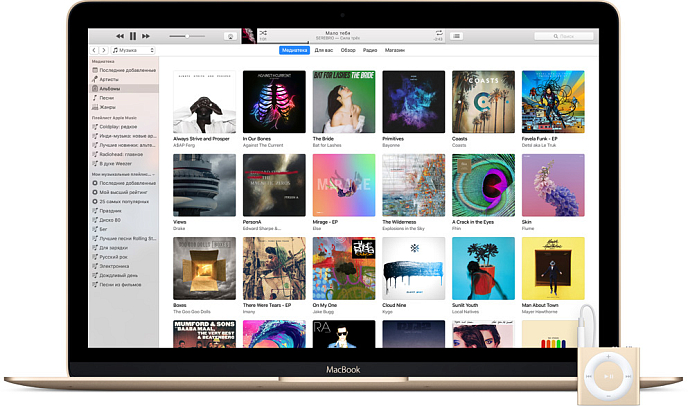The width and height of the screenshot is (688, 406).
Task: Open the Инди-музыка: новые playlist
Action: coord(124,136)
